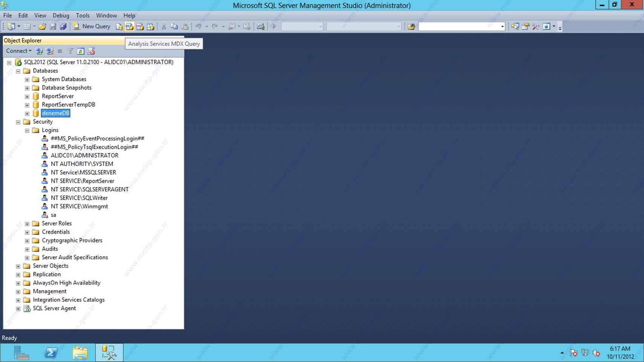
Task: Select the Database Snapshots folder
Action: [x=66, y=87]
